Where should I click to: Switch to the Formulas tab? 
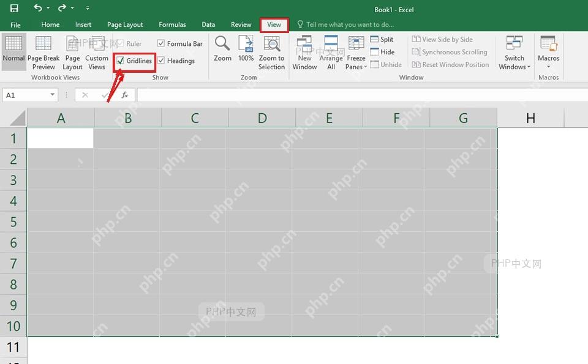point(172,24)
